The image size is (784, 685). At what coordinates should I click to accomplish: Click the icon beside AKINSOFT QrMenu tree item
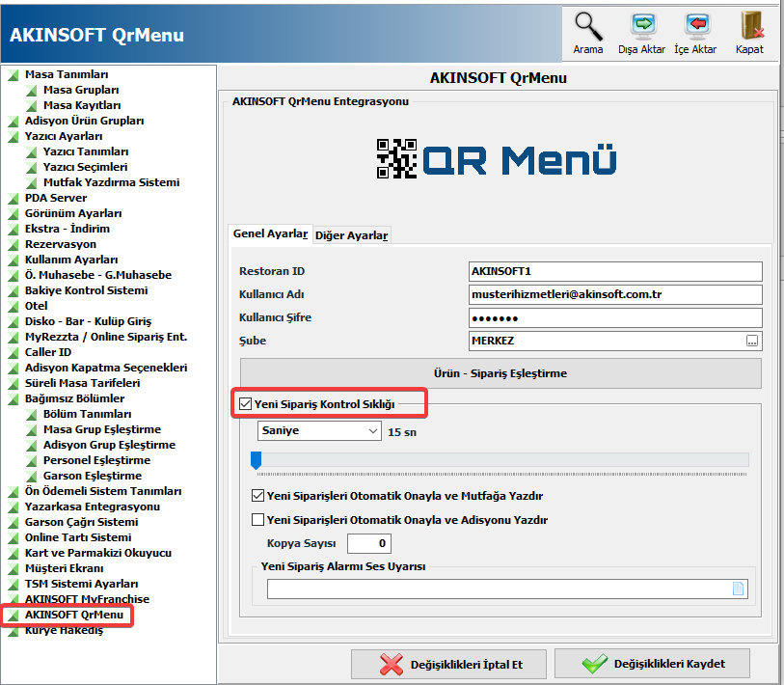click(x=14, y=615)
